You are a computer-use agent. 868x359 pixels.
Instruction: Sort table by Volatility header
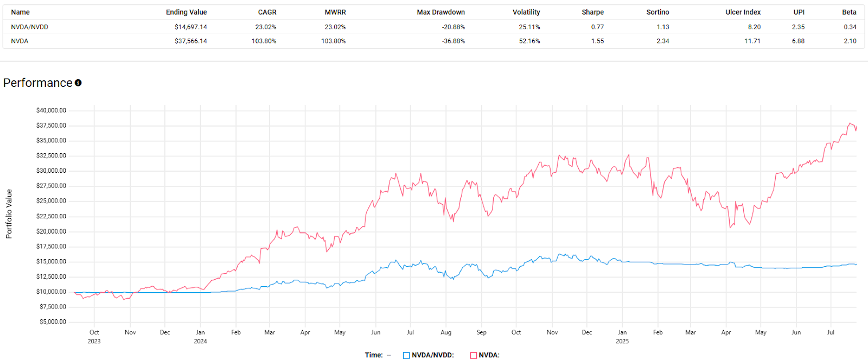pyautogui.click(x=526, y=12)
